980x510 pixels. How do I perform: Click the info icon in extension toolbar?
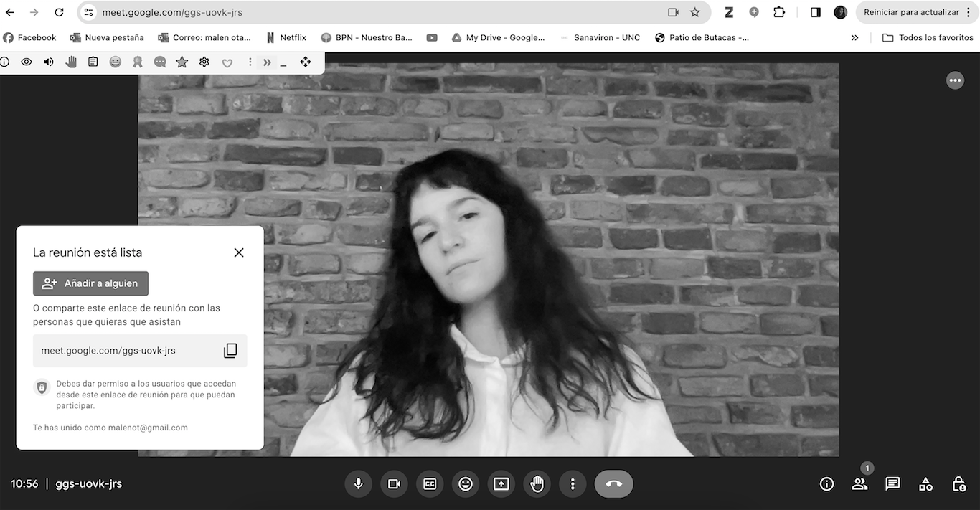(5, 62)
